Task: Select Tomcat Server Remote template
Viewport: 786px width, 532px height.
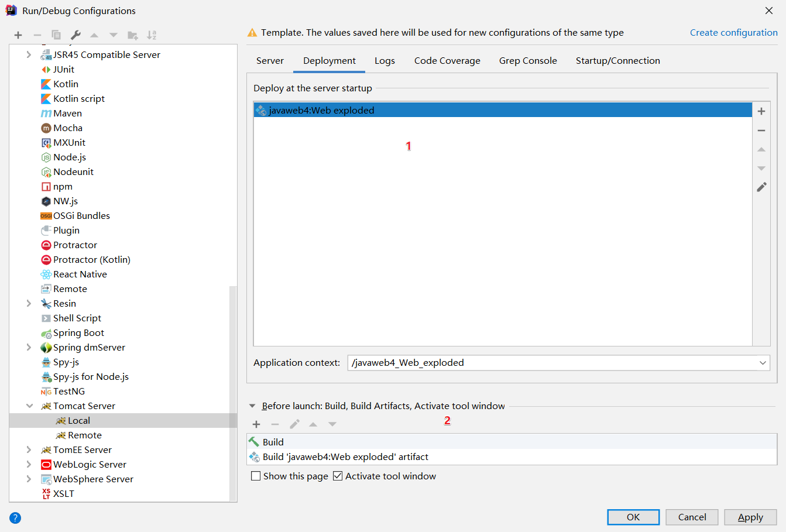Action: 84,435
